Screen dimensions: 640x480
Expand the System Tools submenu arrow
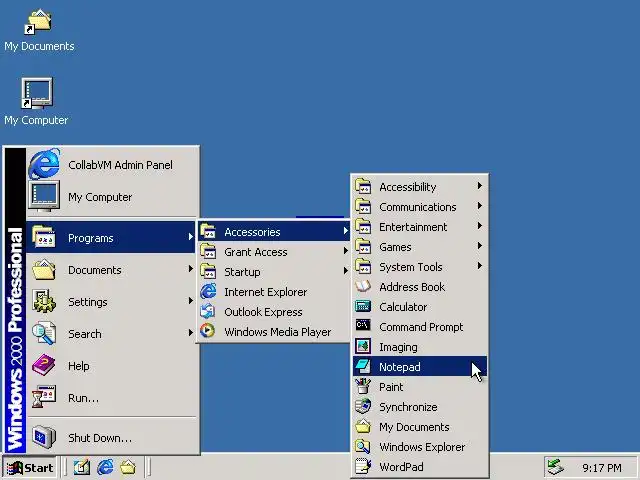[480, 266]
